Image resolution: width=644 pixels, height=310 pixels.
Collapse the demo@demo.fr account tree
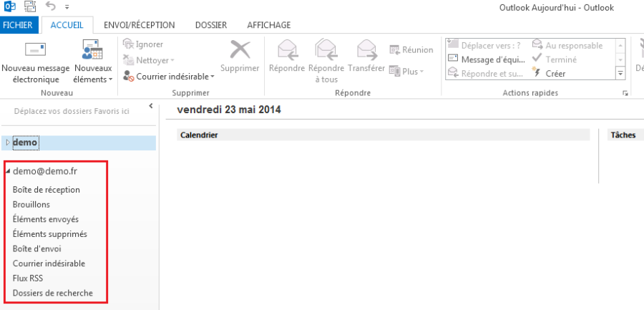pyautogui.click(x=8, y=172)
